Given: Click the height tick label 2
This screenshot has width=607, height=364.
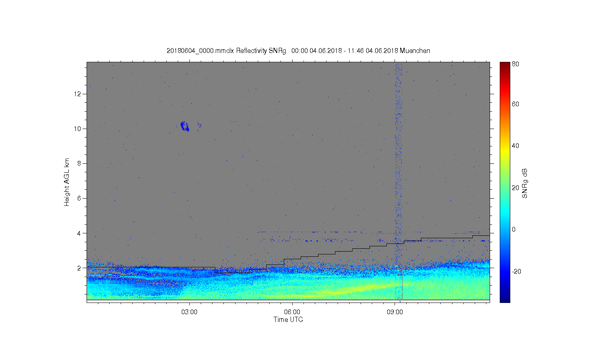Looking at the screenshot, I should click(79, 268).
